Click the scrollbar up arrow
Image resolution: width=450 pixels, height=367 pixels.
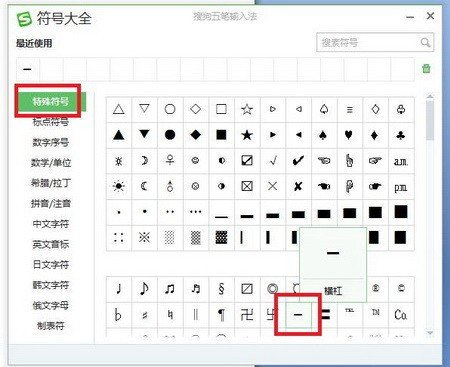click(x=430, y=96)
